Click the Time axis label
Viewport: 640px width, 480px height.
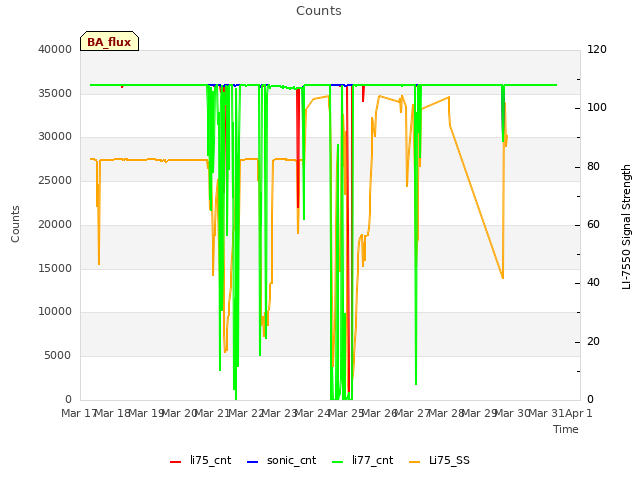[566, 429]
